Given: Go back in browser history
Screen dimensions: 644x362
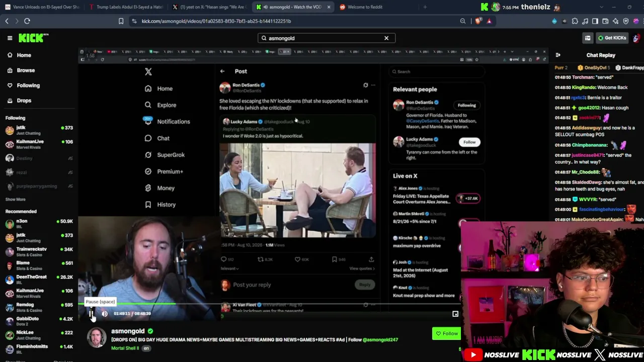Looking at the screenshot, I should pos(7,21).
